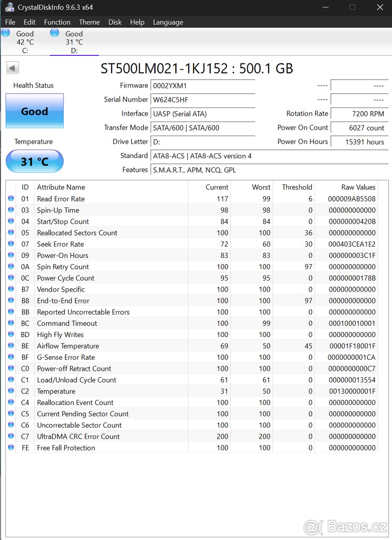Select the UltraDMA CRC Error Count status circle
392x540 pixels.
point(11,436)
